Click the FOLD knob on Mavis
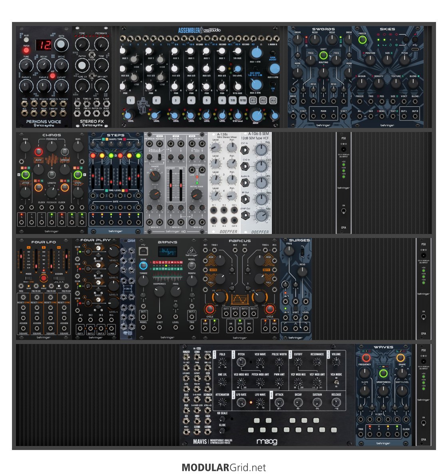The width and height of the screenshot is (448, 476). 222,362
